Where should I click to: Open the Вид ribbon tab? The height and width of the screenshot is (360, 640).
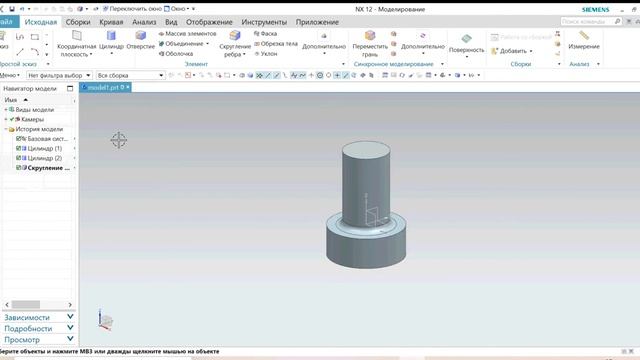click(171, 22)
